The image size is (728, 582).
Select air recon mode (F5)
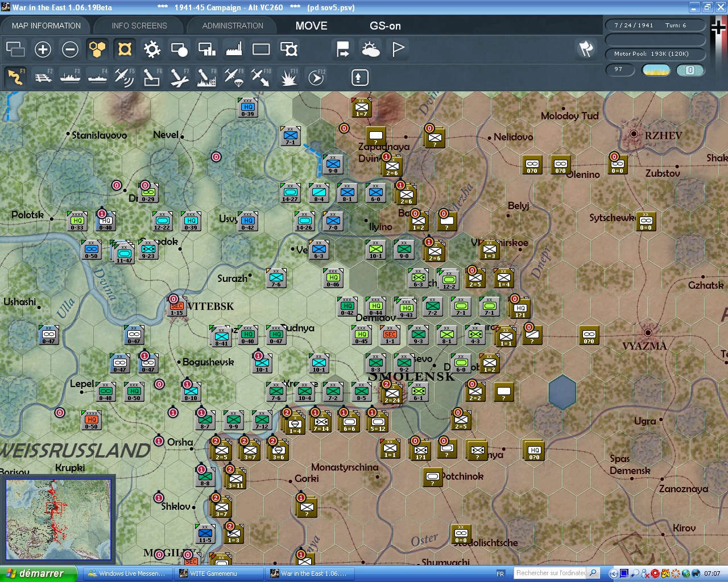coord(124,77)
